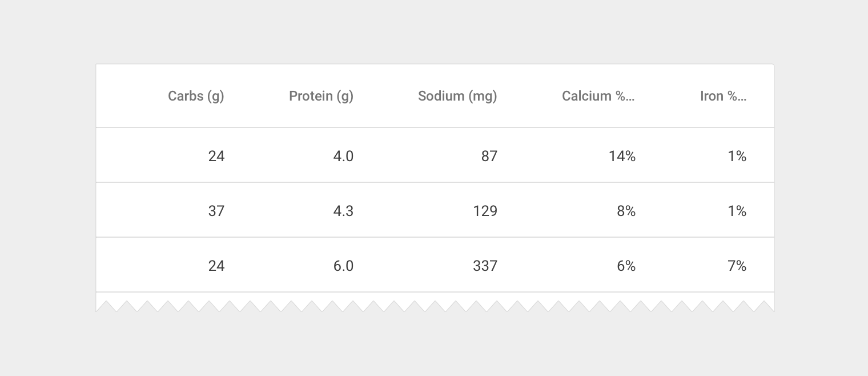Click the protein cell showing 4.3
Screen dimensions: 868x376
[x=343, y=211]
